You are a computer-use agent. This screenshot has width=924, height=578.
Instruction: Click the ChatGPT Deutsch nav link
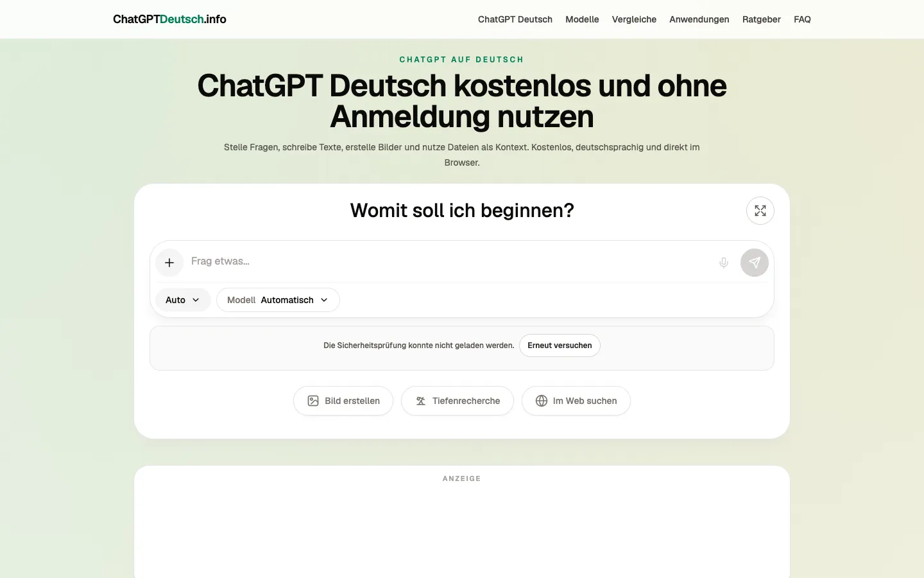tap(515, 19)
